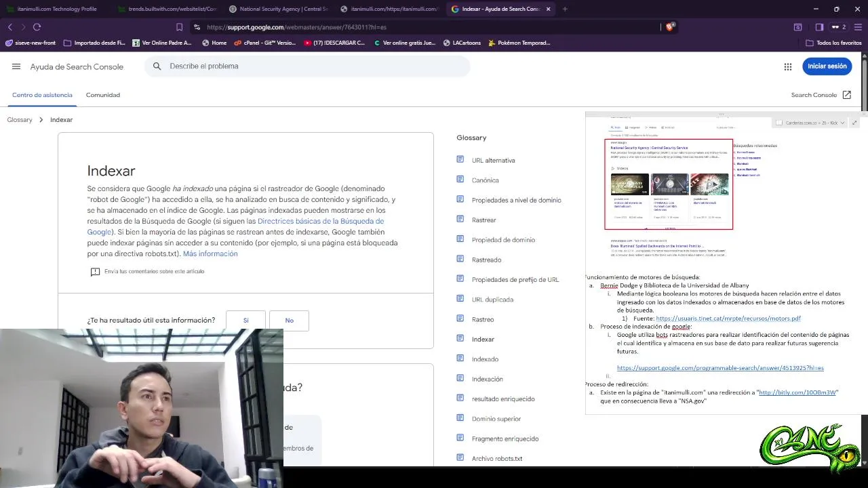The image size is (868, 488).
Task: Select the Centro de asistencia tab
Action: (x=42, y=95)
